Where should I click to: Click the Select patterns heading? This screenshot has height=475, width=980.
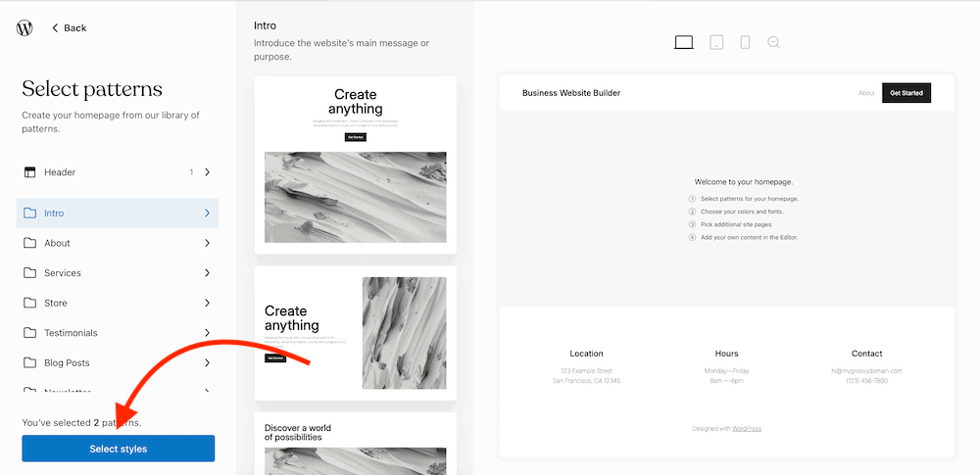(92, 89)
